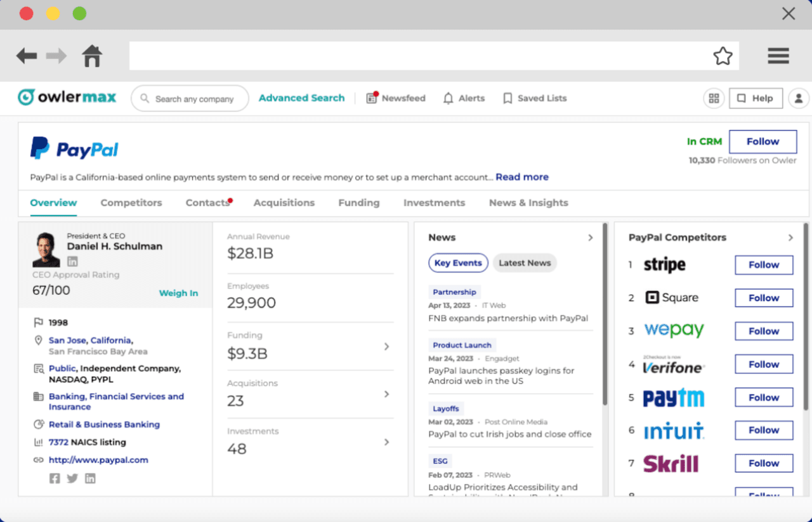Click the browser home icon
The width and height of the screenshot is (812, 522).
click(x=92, y=56)
